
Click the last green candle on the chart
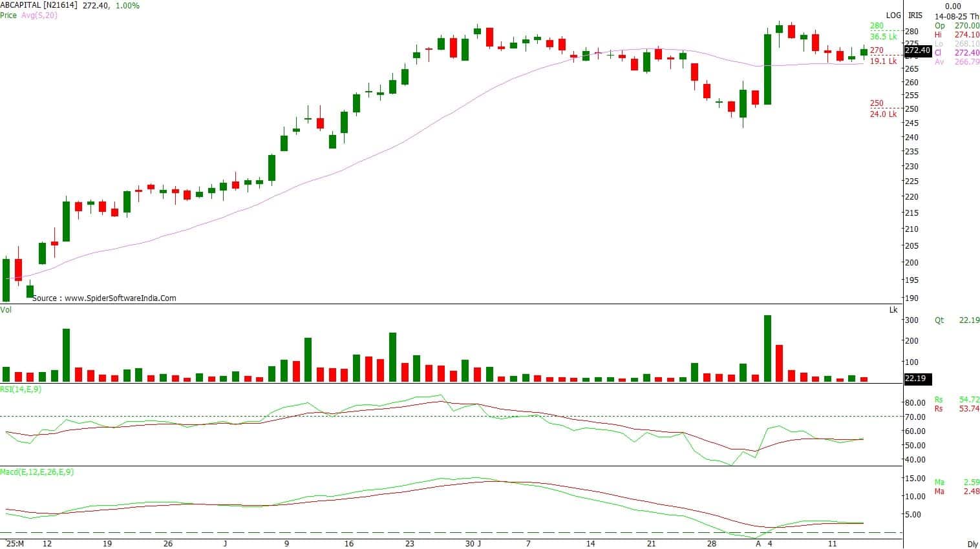click(864, 52)
